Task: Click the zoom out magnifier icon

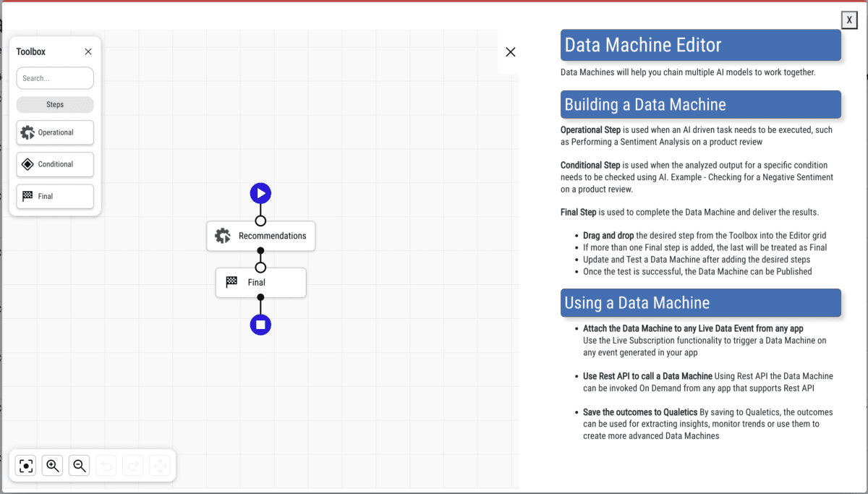Action: [79, 465]
